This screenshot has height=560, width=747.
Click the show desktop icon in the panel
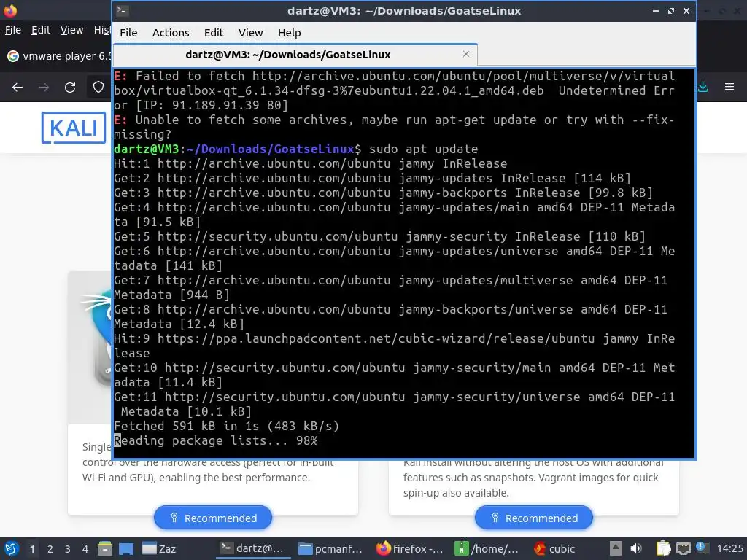tap(125, 548)
